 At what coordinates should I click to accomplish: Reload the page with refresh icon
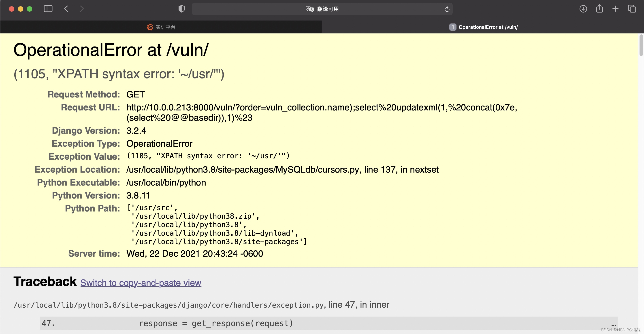point(447,9)
